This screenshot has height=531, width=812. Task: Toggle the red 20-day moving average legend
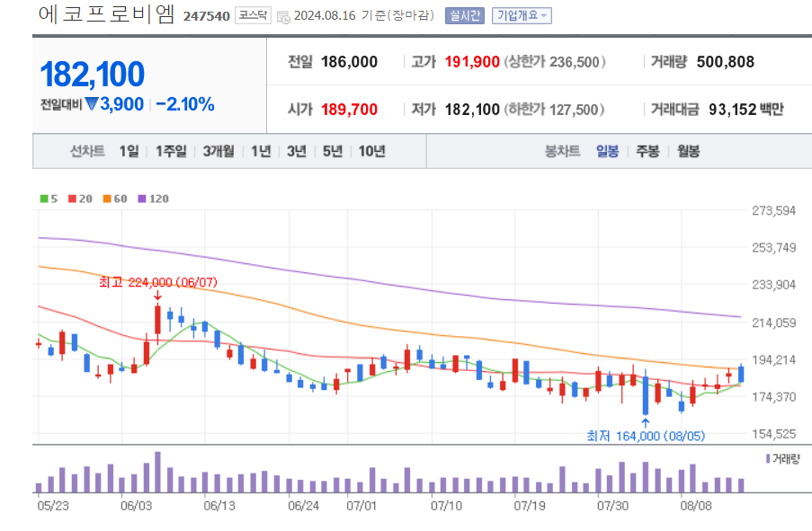(x=71, y=199)
